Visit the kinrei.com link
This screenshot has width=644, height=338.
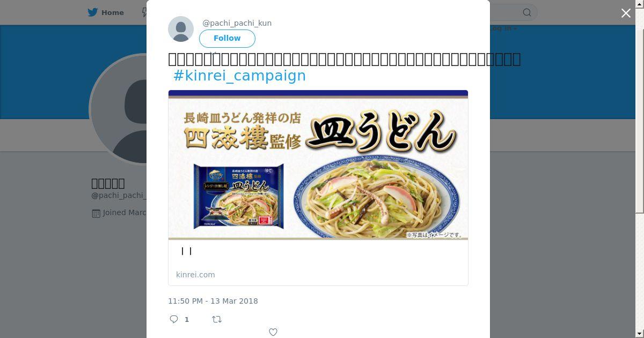point(195,275)
